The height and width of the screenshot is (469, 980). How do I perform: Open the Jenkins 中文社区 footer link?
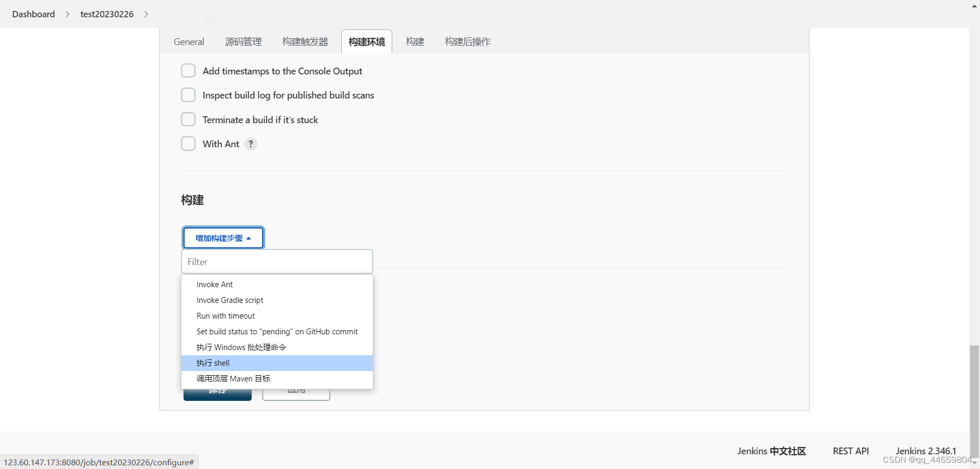coord(771,451)
